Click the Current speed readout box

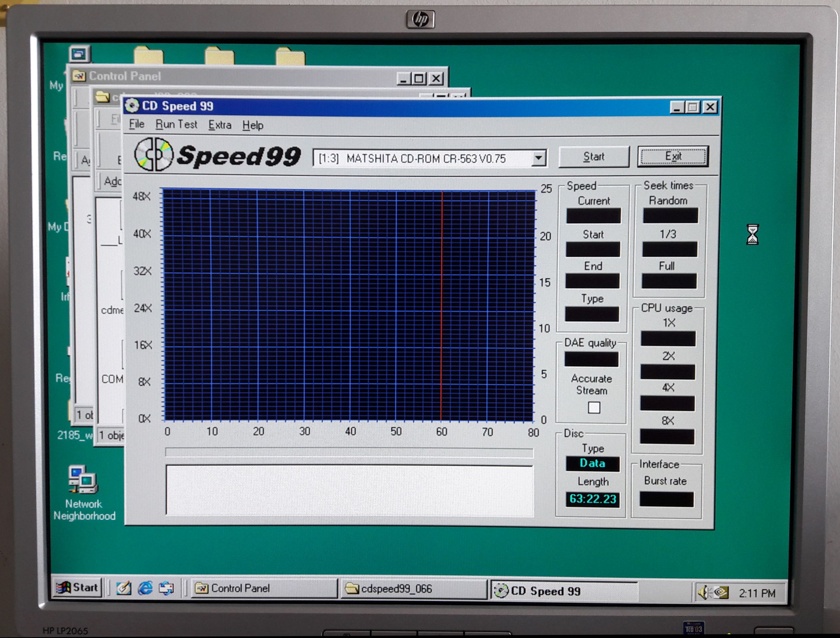(x=594, y=216)
